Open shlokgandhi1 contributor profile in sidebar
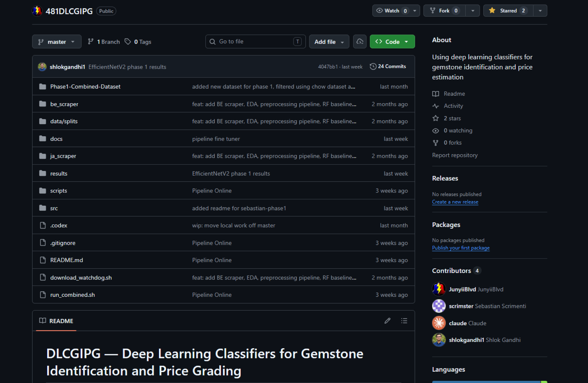 click(466, 340)
